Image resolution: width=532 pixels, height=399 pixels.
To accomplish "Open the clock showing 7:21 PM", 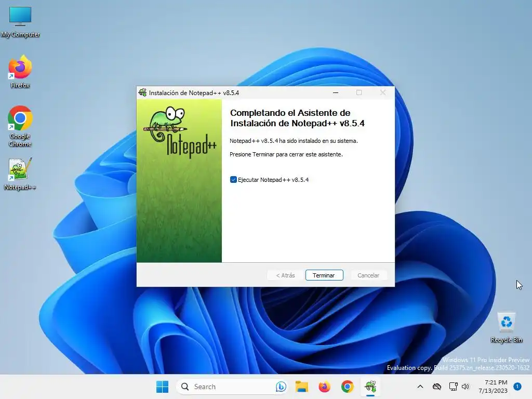I will tap(493, 387).
